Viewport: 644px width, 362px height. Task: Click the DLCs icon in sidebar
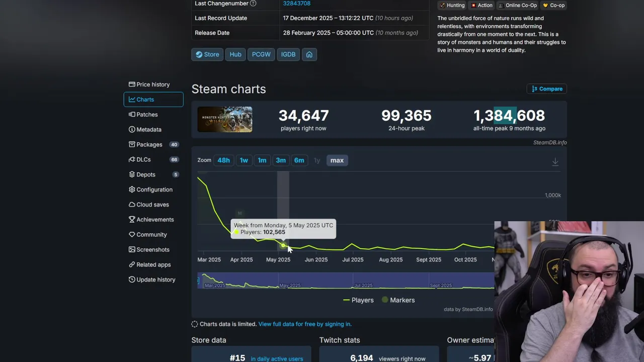(132, 159)
